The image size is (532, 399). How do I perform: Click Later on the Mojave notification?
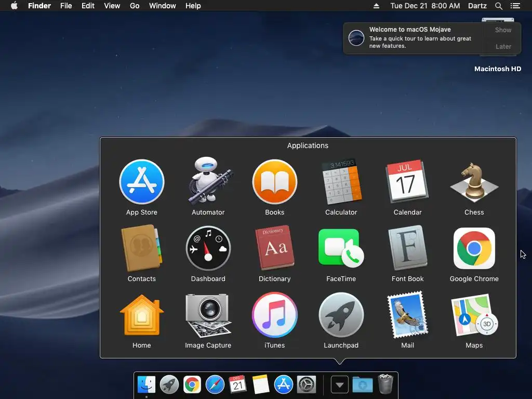point(503,46)
